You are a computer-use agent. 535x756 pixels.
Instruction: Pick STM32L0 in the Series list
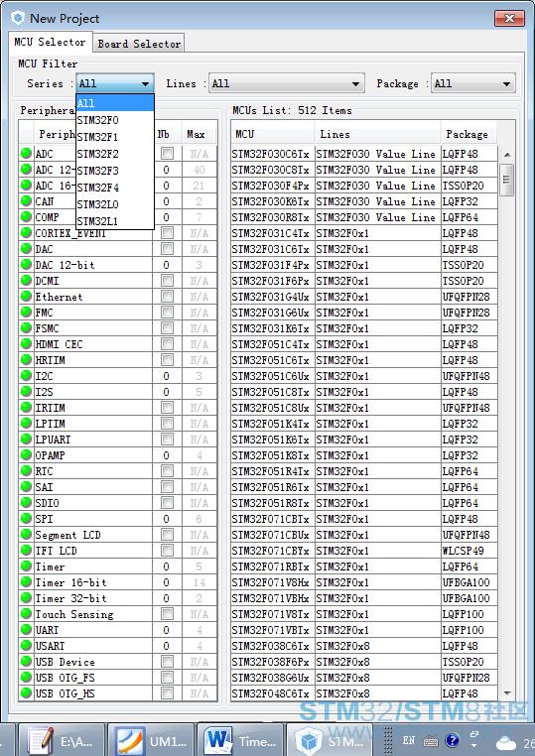[115, 204]
